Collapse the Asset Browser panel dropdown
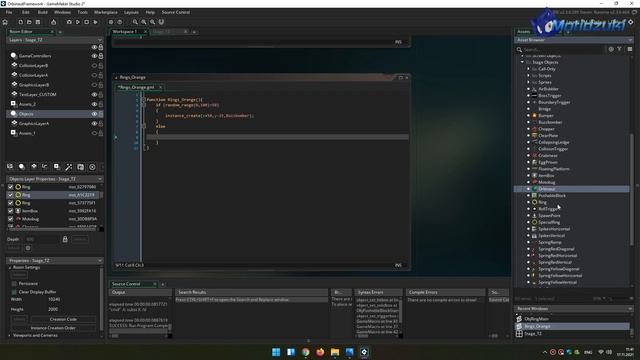The height and width of the screenshot is (360, 640). [x=630, y=40]
